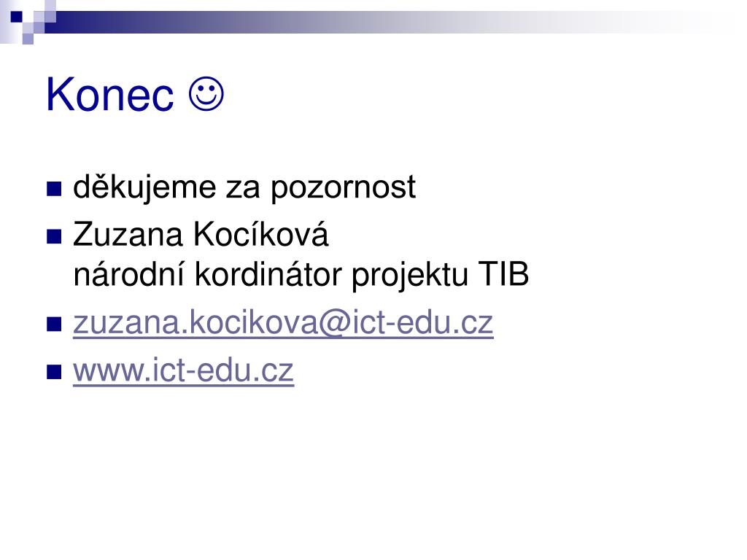Click the '@' symbol in the email link
The width and height of the screenshot is (747, 560).
tap(334, 324)
